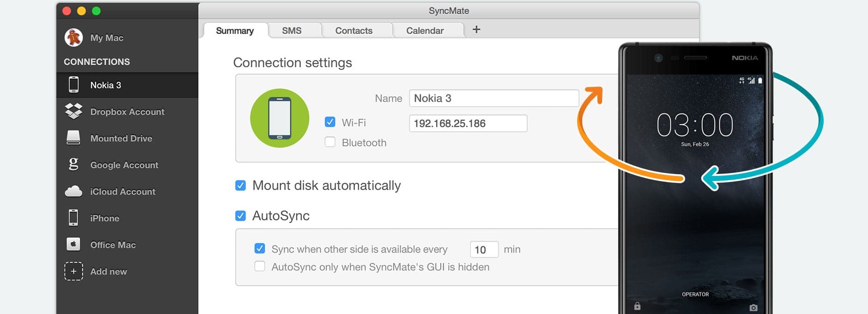The width and height of the screenshot is (868, 314).
Task: Open the Dropbox Account connection icon
Action: click(73, 111)
